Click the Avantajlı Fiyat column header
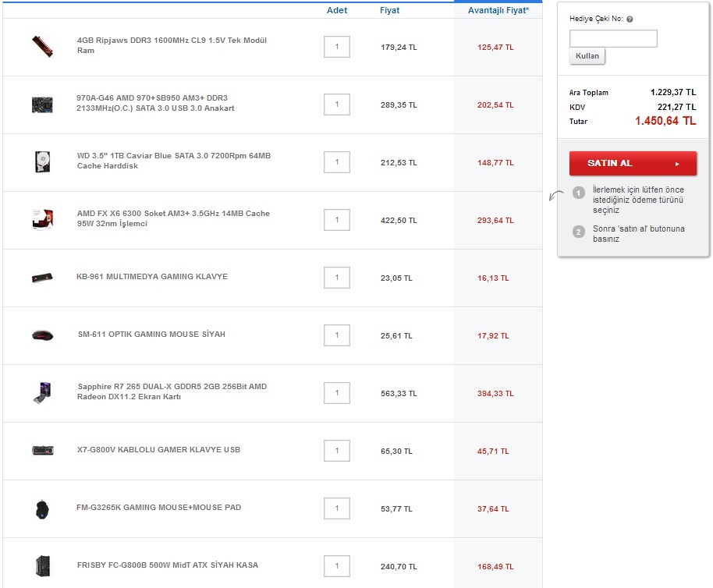This screenshot has width=713, height=588. (498, 10)
